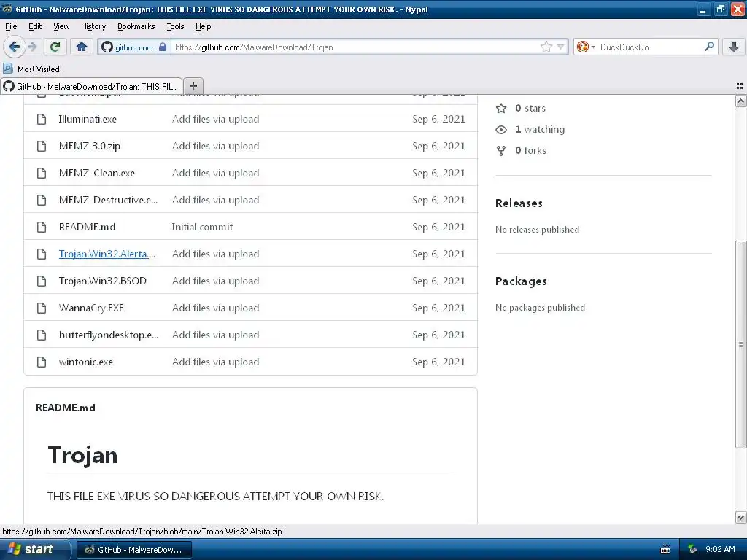Image resolution: width=747 pixels, height=560 pixels.
Task: Click file icon next to WannaCry.EXE
Action: click(42, 308)
